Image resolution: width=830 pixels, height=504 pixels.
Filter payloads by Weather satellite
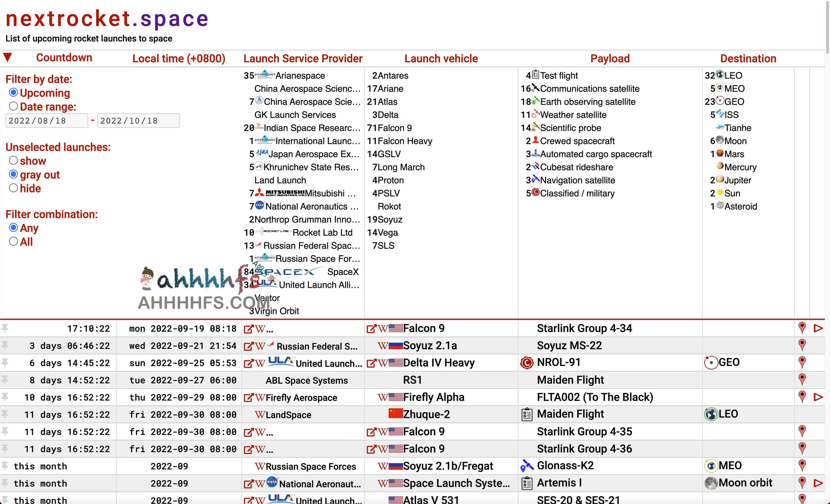pos(573,115)
